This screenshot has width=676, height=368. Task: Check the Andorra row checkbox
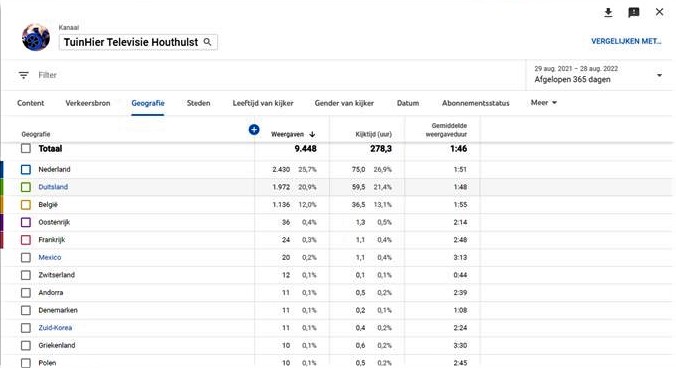pyautogui.click(x=26, y=293)
